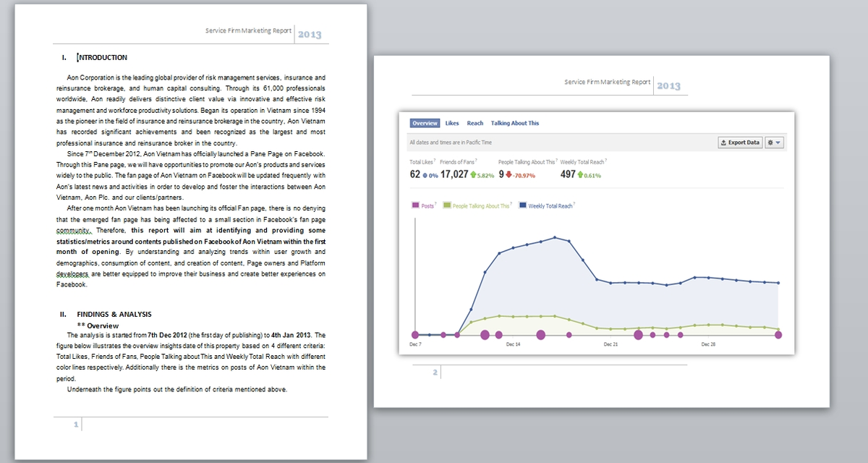Click the Dec 21 axis label
Screen dimensions: 868x463
610,345
